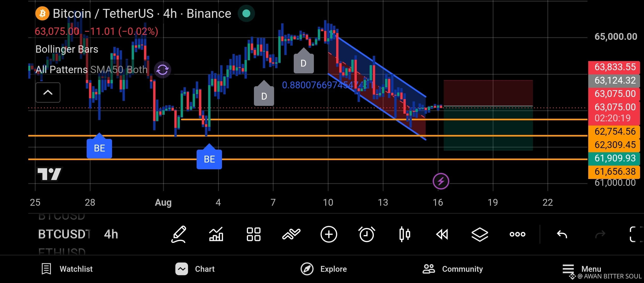
Task: Click the Bitcoin coin logo
Action: pyautogui.click(x=42, y=13)
